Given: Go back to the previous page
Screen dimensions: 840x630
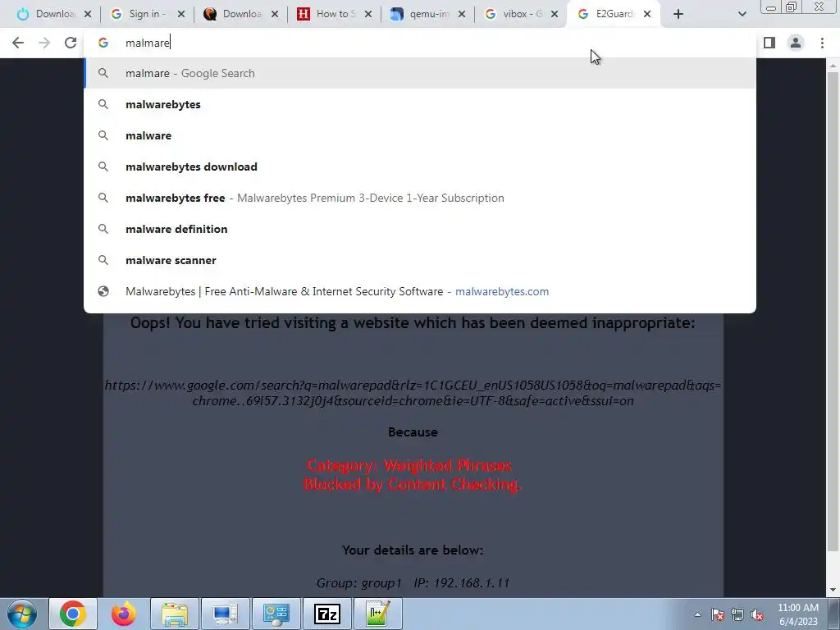Looking at the screenshot, I should point(18,43).
